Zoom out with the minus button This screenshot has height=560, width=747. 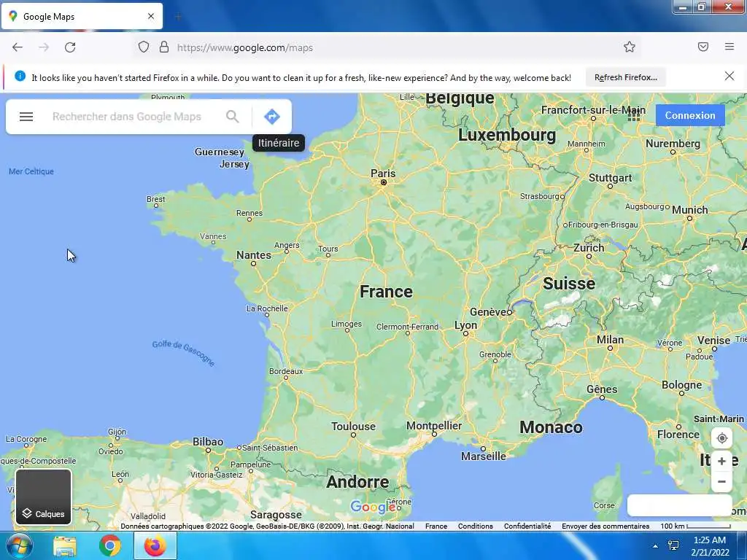coord(721,481)
